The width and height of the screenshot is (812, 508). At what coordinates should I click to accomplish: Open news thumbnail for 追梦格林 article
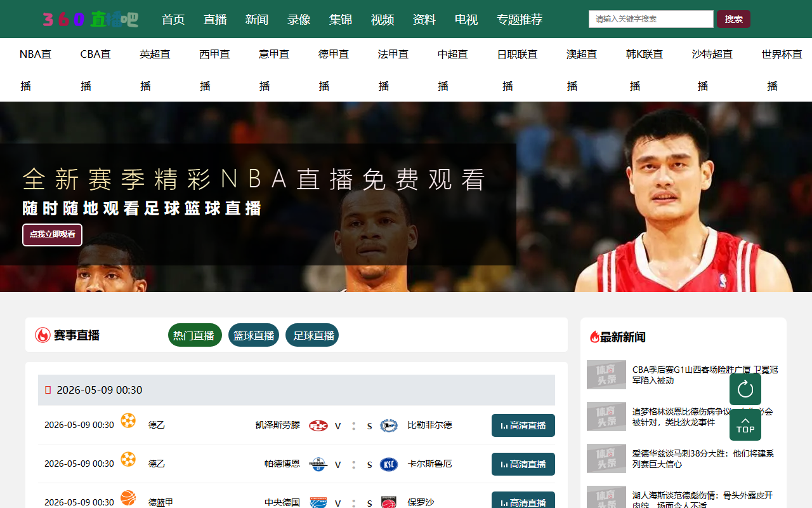click(606, 417)
